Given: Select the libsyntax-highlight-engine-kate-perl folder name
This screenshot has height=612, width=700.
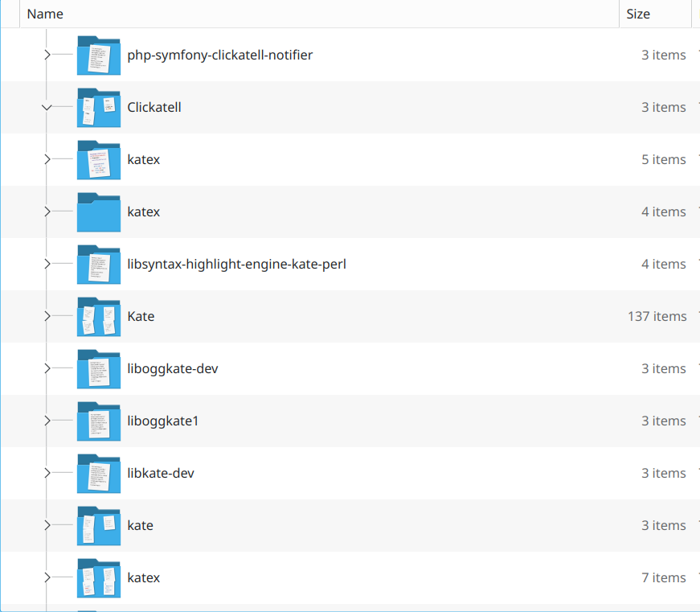Looking at the screenshot, I should [x=236, y=265].
